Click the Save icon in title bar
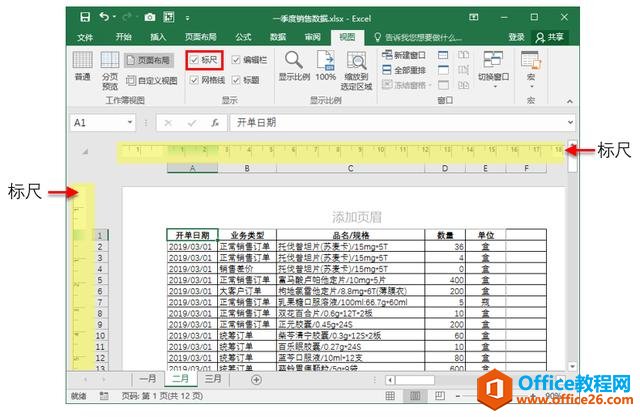Image resolution: width=640 pixels, height=417 pixels. [86, 17]
